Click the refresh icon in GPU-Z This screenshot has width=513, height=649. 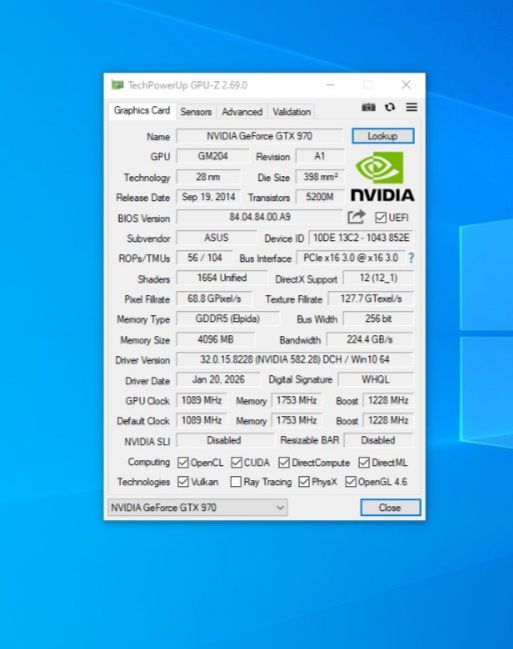(390, 108)
